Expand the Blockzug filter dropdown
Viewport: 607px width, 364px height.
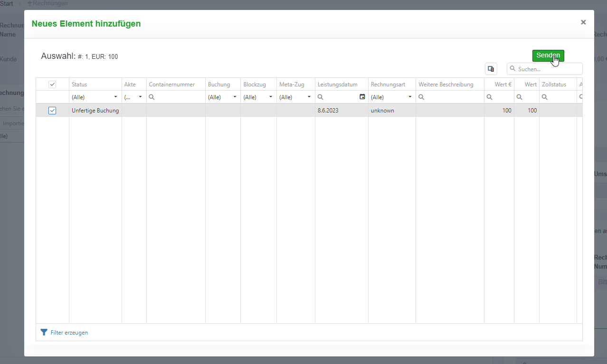[x=271, y=97]
